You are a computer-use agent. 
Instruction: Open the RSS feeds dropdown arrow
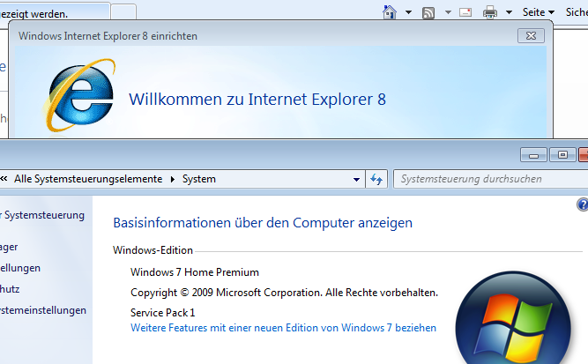click(448, 12)
